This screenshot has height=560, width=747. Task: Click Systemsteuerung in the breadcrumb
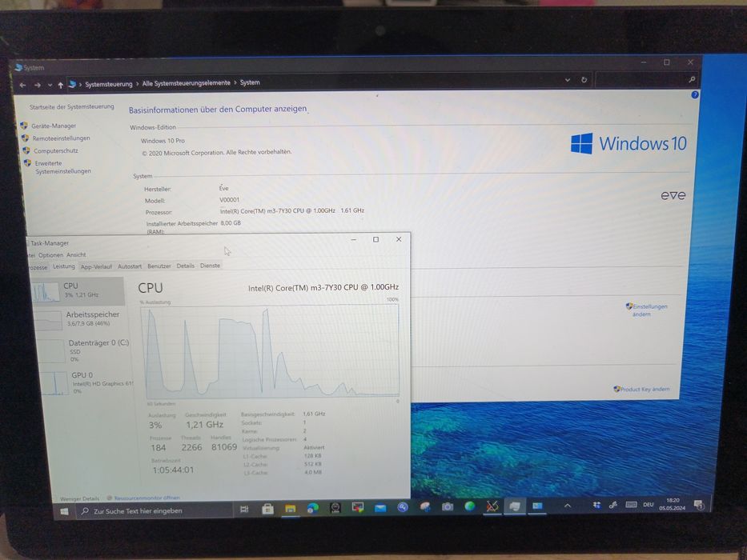click(x=109, y=84)
